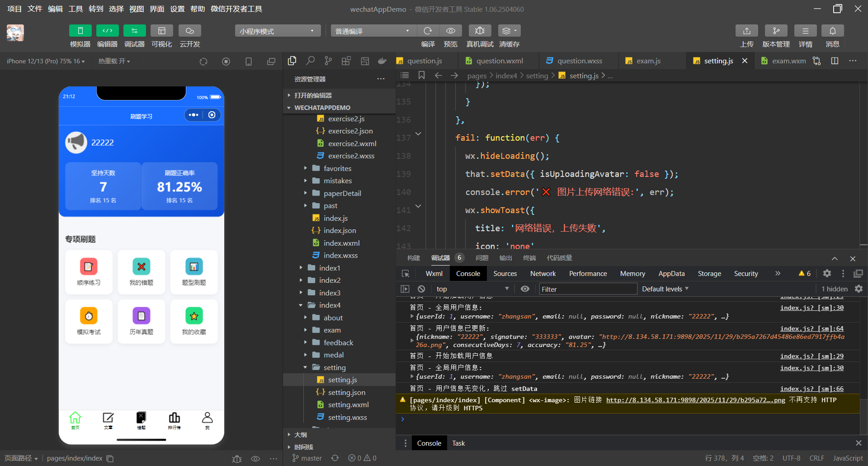Open the Default levels dropdown

tap(665, 289)
